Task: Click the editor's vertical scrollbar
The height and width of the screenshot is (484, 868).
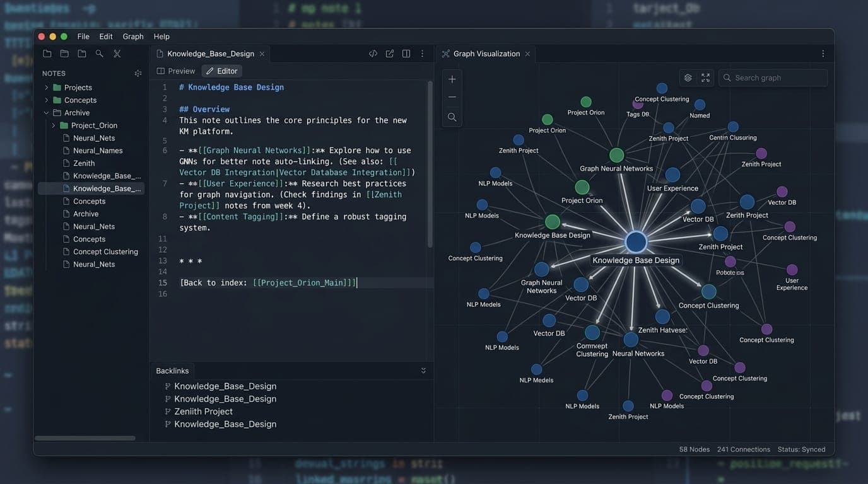Action: click(430, 164)
